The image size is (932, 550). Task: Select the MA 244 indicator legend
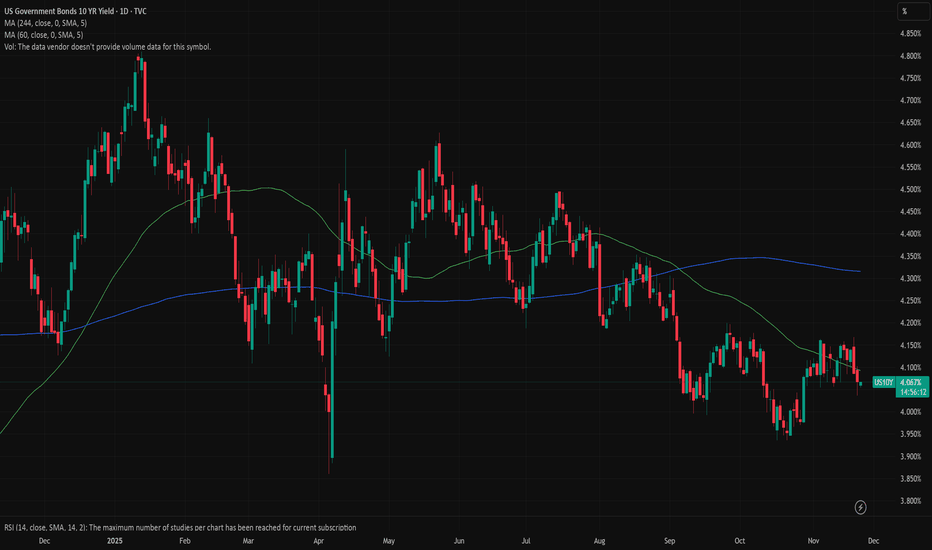click(x=62, y=23)
